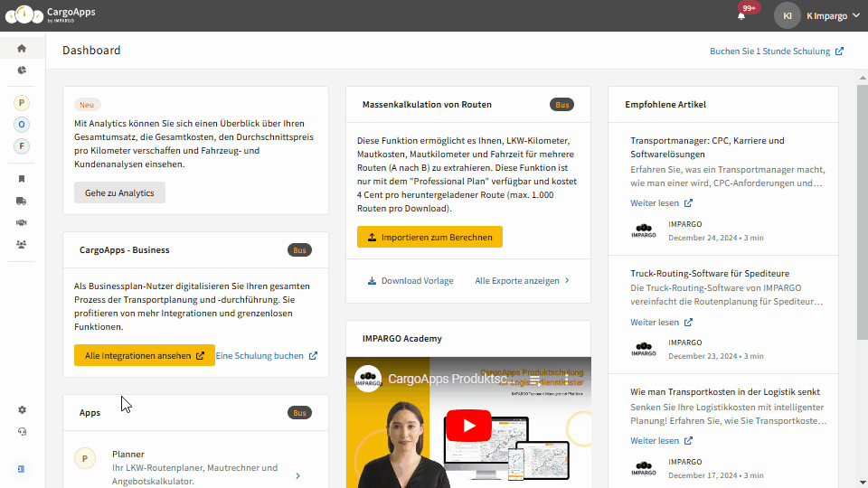
Task: Click the Bus badge on Apps card
Action: [x=299, y=413]
